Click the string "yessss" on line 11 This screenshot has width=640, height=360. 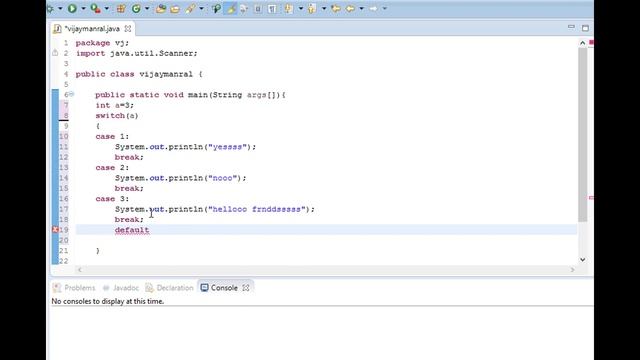228,147
